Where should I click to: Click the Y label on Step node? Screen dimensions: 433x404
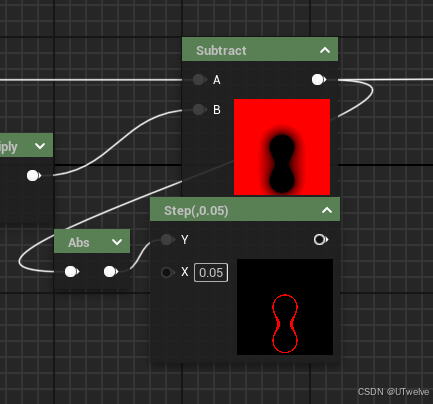[x=185, y=240]
